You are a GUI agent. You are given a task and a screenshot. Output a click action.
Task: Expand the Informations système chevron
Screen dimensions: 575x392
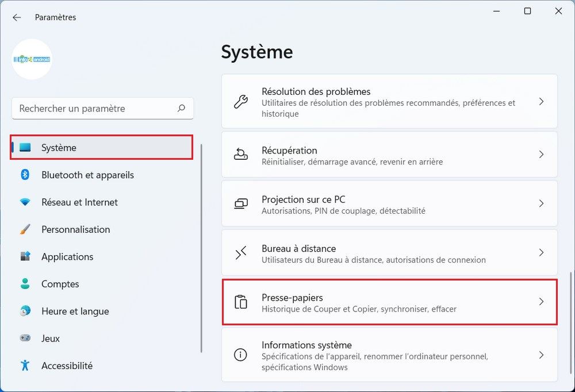pyautogui.click(x=541, y=355)
